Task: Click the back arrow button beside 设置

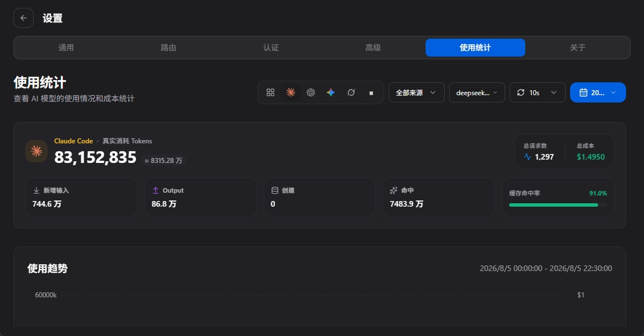Action: tap(24, 18)
